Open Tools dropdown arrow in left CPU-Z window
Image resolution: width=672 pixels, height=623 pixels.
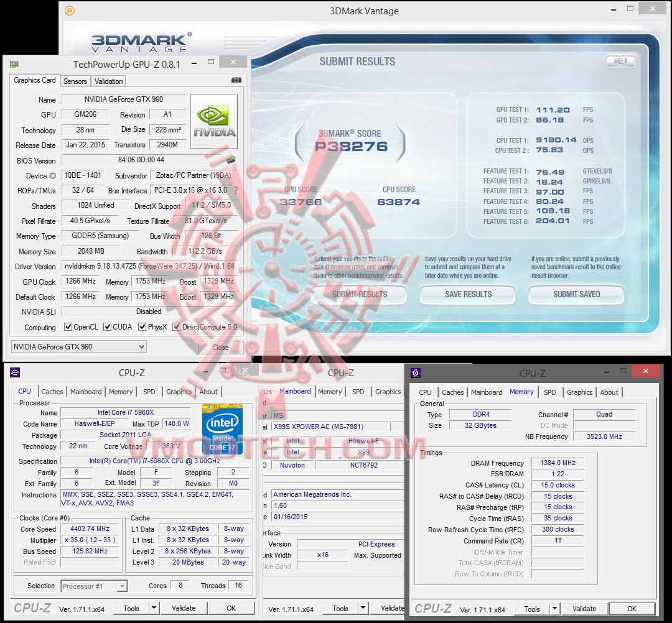coord(154,608)
